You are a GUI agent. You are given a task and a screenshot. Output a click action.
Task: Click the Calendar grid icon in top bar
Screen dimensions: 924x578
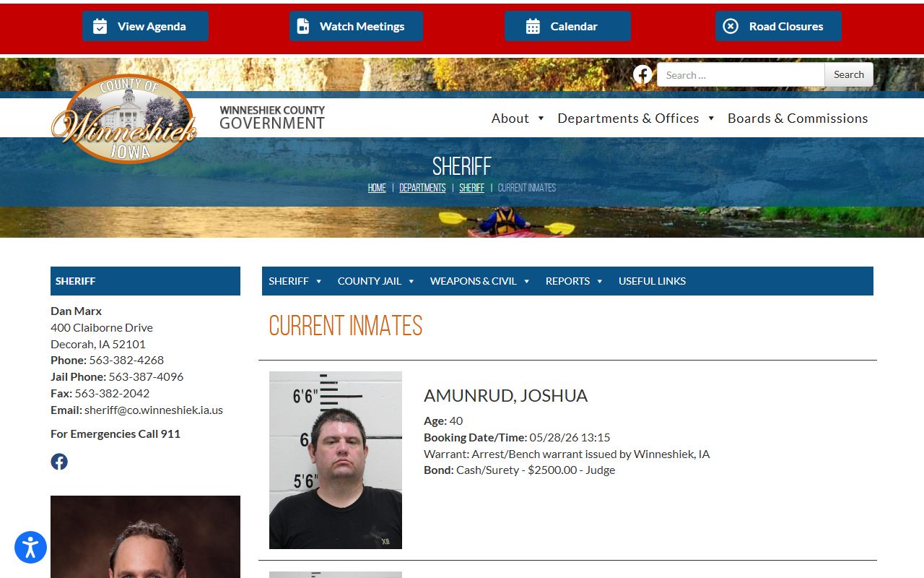[x=533, y=26]
